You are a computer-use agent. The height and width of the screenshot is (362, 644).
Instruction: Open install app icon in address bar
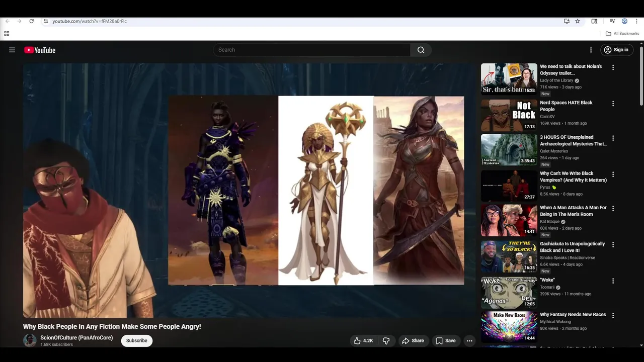(567, 21)
